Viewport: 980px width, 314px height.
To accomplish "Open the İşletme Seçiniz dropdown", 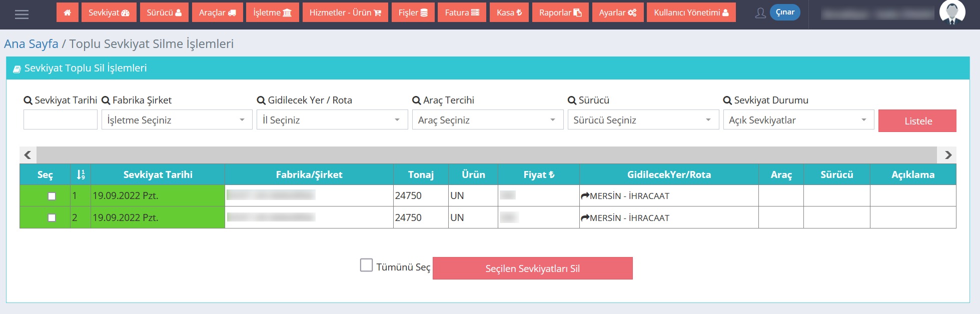I will pyautogui.click(x=177, y=120).
